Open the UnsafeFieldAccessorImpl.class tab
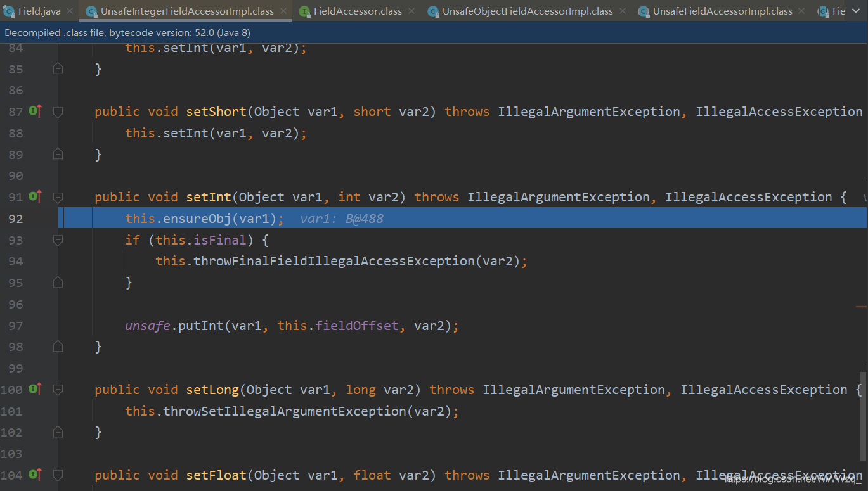This screenshot has height=491, width=868. coord(722,11)
